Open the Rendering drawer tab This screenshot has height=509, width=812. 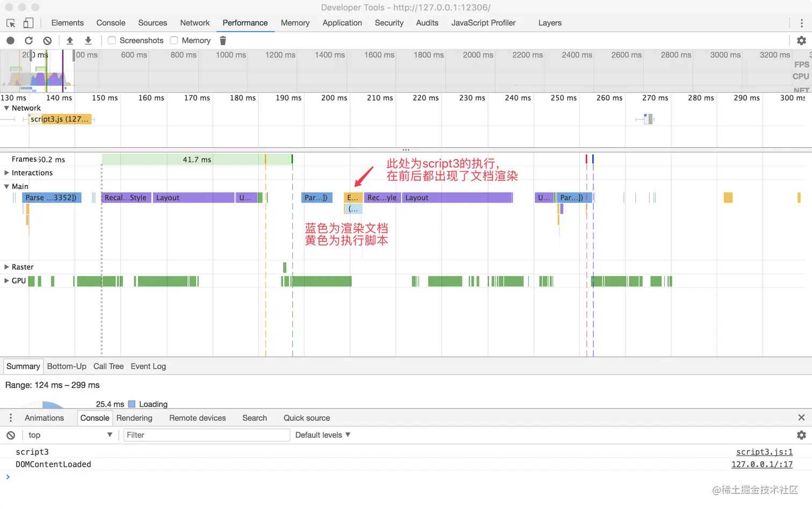click(134, 418)
